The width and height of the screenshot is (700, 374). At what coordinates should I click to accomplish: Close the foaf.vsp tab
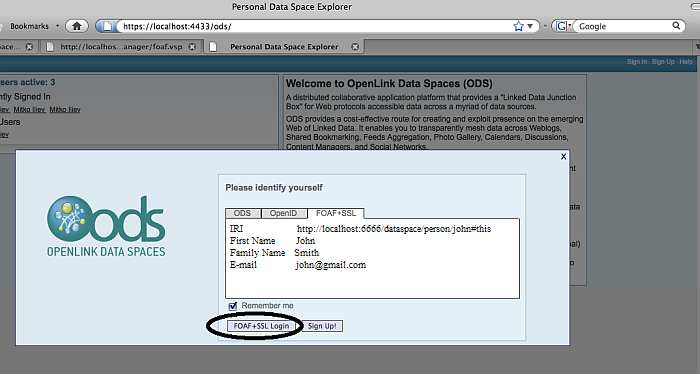click(192, 47)
